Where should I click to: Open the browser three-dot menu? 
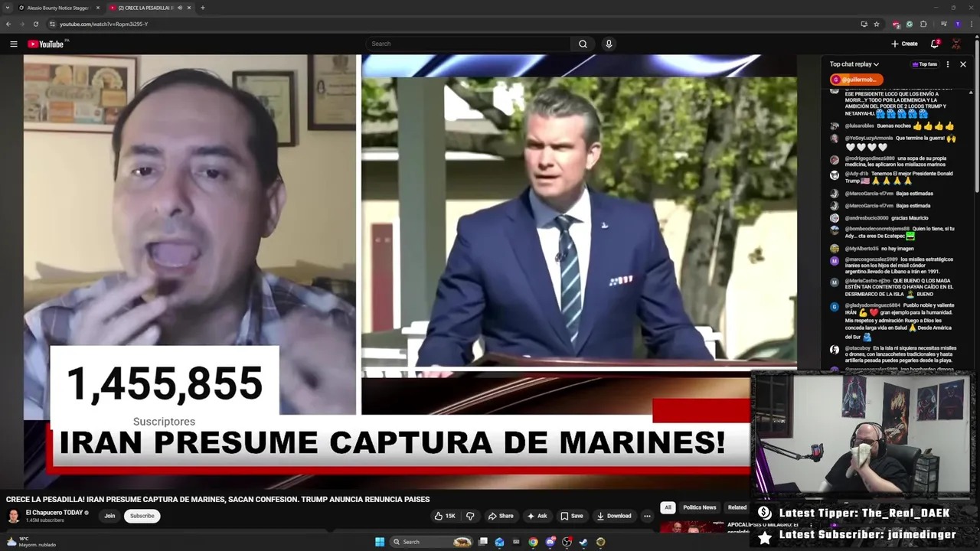pyautogui.click(x=971, y=24)
